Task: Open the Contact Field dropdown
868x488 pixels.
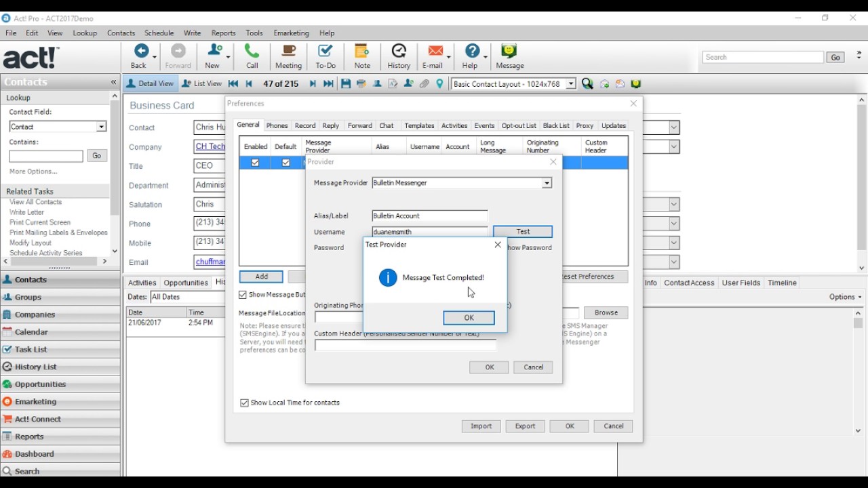Action: (x=101, y=127)
